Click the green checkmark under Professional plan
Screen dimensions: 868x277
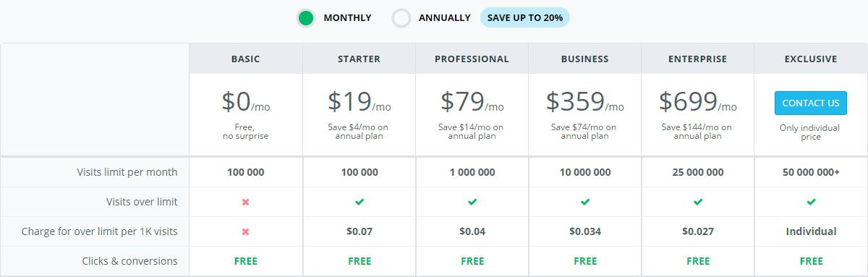[x=472, y=202]
